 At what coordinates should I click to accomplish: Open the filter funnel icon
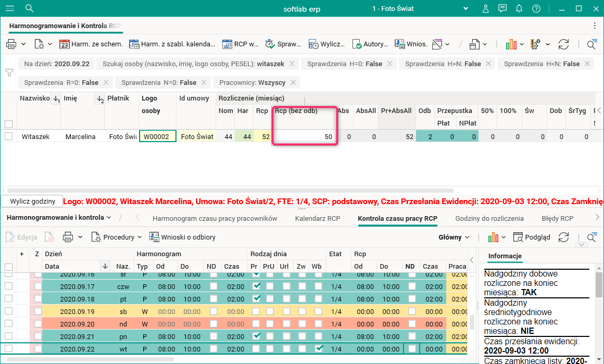(9, 73)
